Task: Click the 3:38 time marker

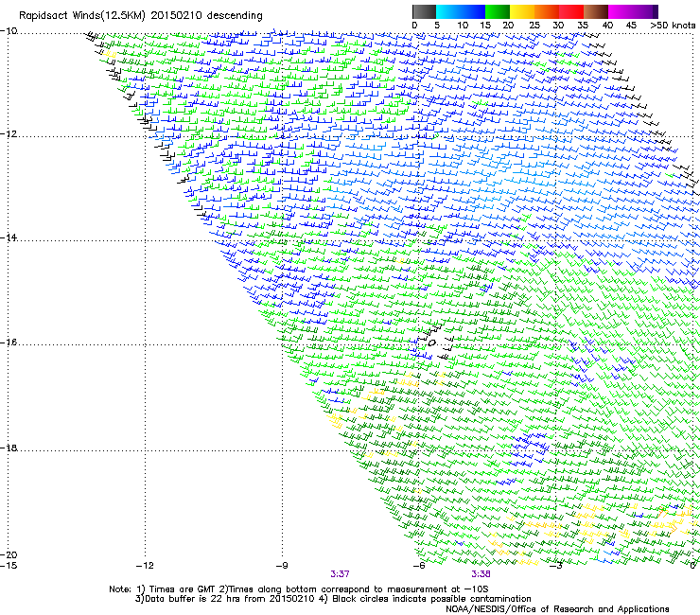Action: (481, 574)
